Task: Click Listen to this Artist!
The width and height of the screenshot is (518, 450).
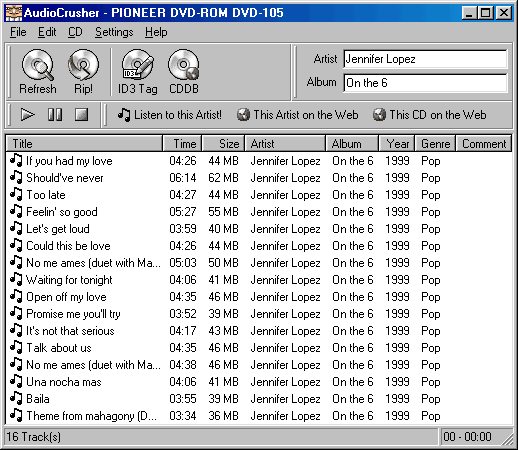Action: [x=170, y=115]
